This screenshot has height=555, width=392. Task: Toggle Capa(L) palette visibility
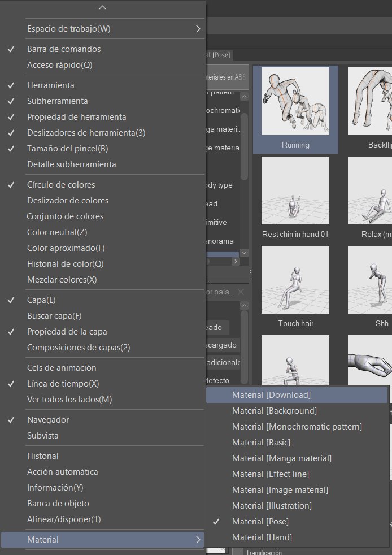[x=103, y=300]
